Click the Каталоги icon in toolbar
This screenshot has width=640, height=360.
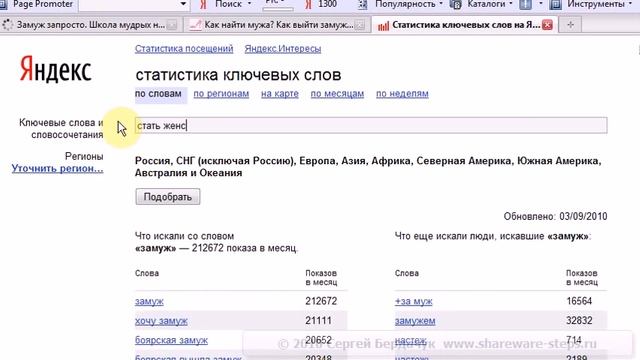[455, 4]
